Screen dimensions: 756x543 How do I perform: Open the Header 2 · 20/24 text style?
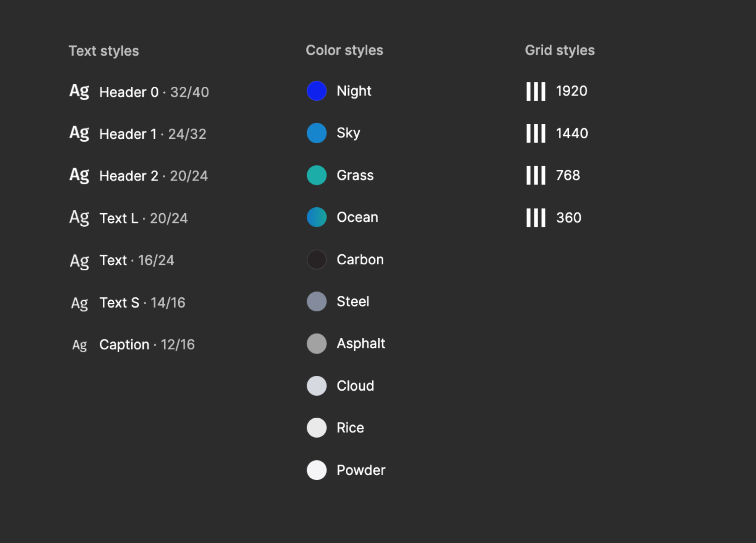pos(154,176)
